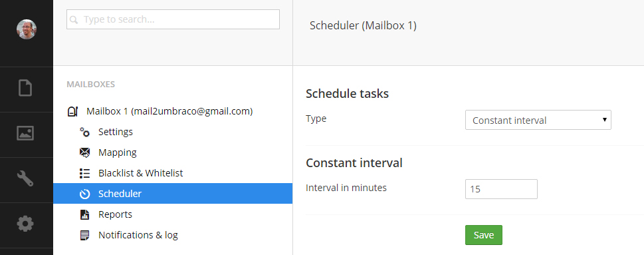Open the Mapping tree item
The height and width of the screenshot is (255, 644).
tap(118, 152)
